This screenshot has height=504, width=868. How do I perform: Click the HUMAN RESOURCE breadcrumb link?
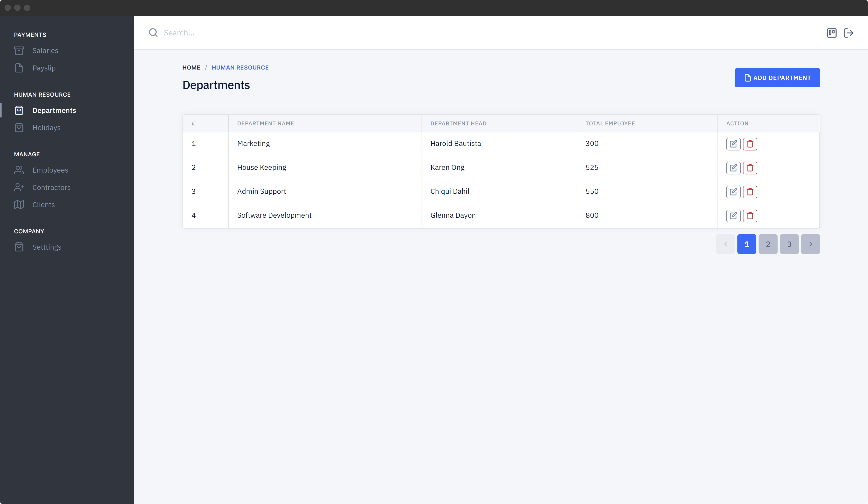[x=240, y=67]
